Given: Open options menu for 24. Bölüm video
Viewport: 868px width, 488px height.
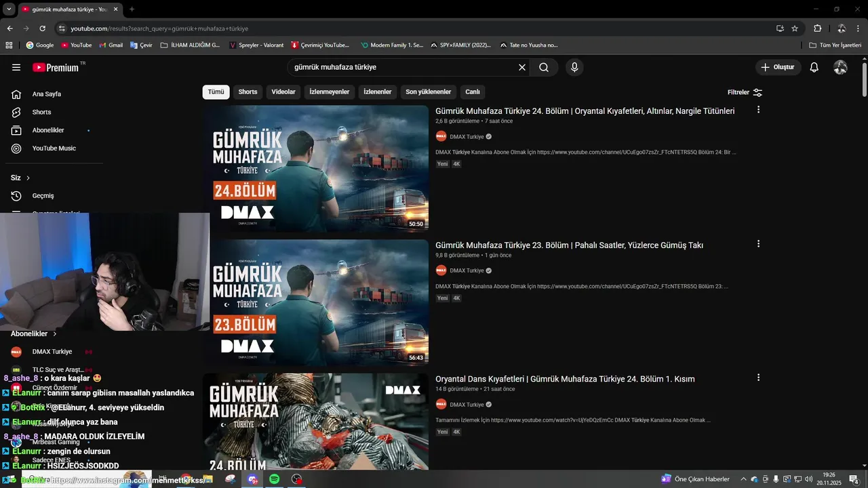Looking at the screenshot, I should pos(758,110).
